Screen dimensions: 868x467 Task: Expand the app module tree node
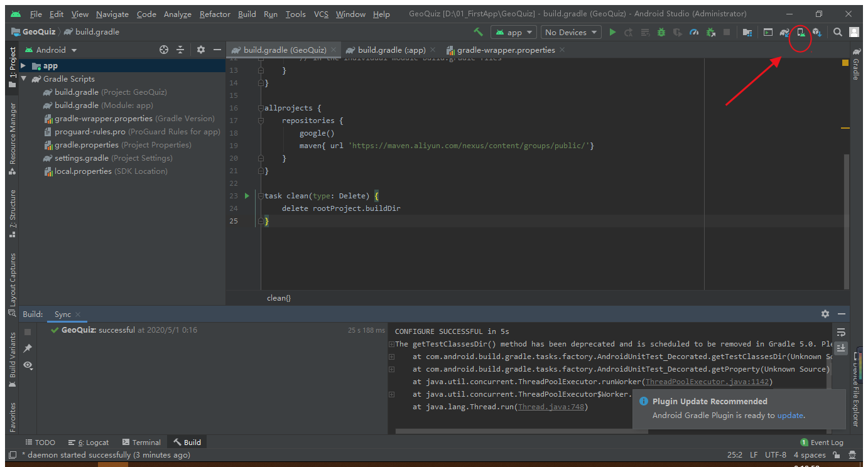pyautogui.click(x=23, y=66)
